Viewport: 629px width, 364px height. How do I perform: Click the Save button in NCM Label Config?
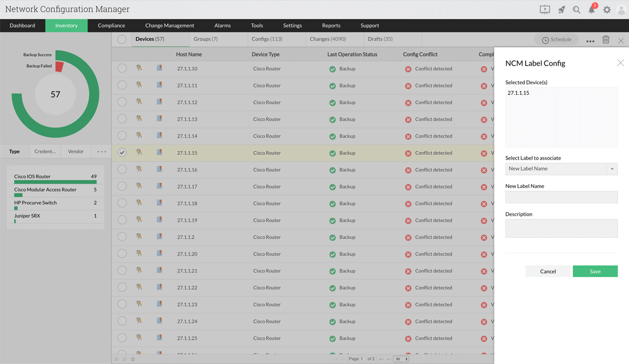tap(595, 271)
